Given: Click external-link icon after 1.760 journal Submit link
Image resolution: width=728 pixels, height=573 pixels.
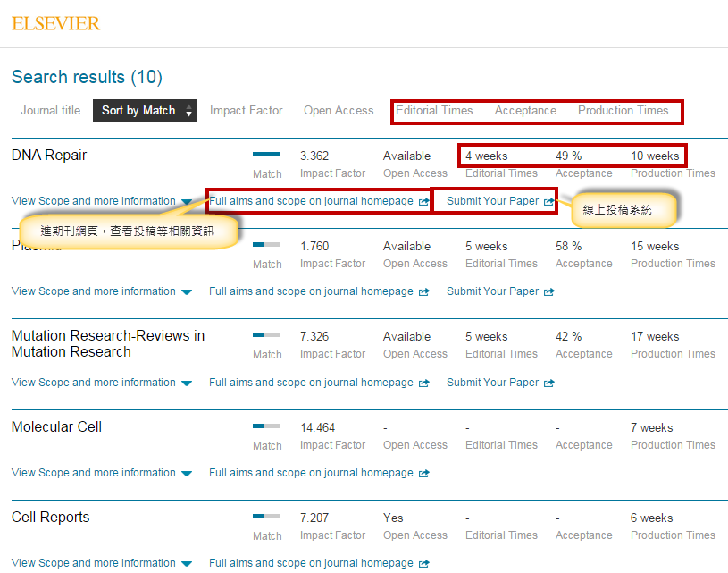Looking at the screenshot, I should point(549,291).
